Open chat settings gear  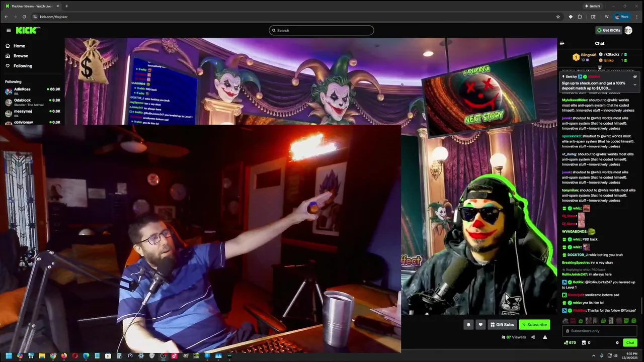click(617, 343)
